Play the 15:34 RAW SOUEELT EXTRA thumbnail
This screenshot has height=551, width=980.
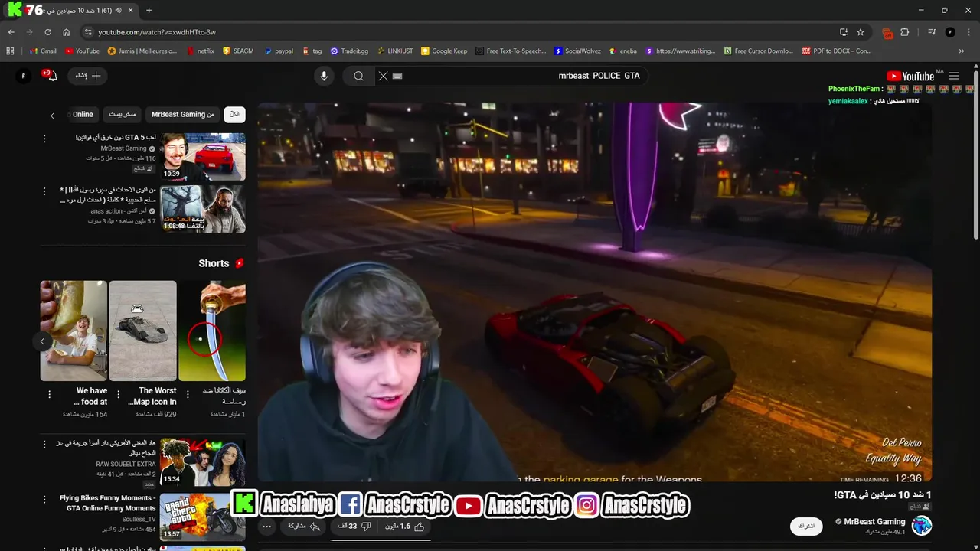click(203, 462)
